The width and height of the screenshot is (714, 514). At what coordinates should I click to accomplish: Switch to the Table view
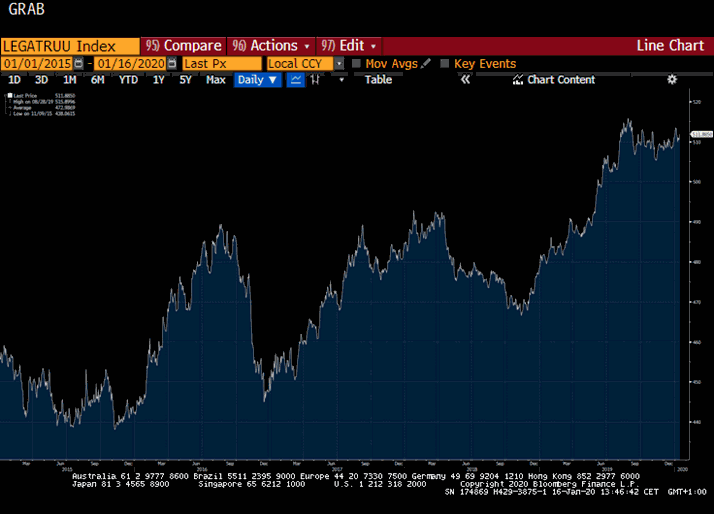378,80
